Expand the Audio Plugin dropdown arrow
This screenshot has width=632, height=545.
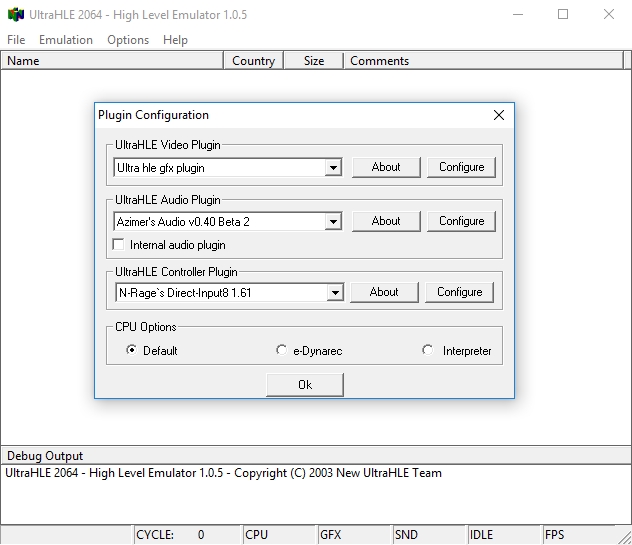[x=333, y=221]
